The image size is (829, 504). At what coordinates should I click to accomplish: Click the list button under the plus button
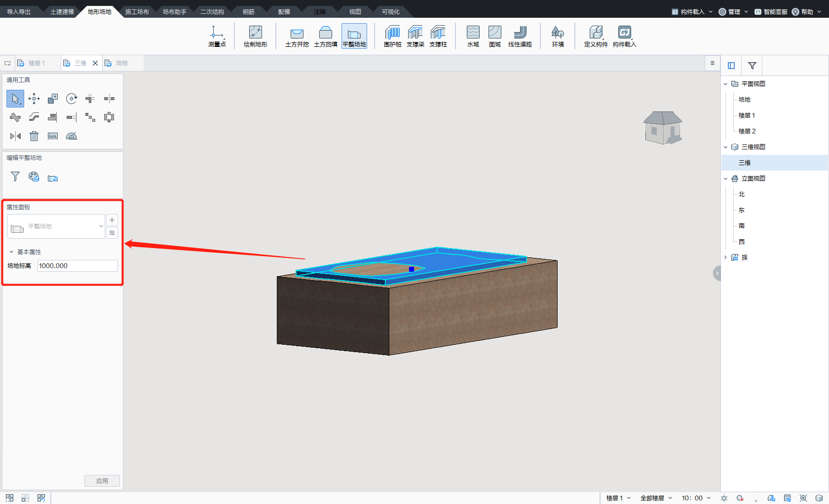tap(112, 233)
